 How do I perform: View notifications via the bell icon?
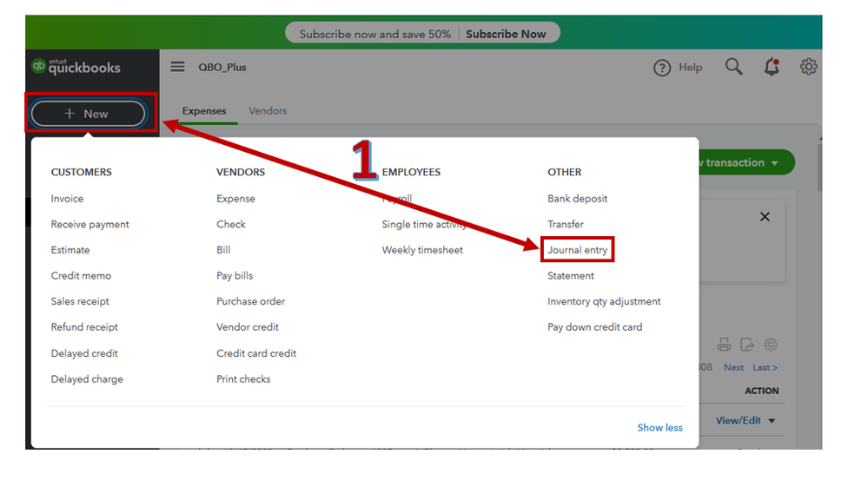click(772, 67)
